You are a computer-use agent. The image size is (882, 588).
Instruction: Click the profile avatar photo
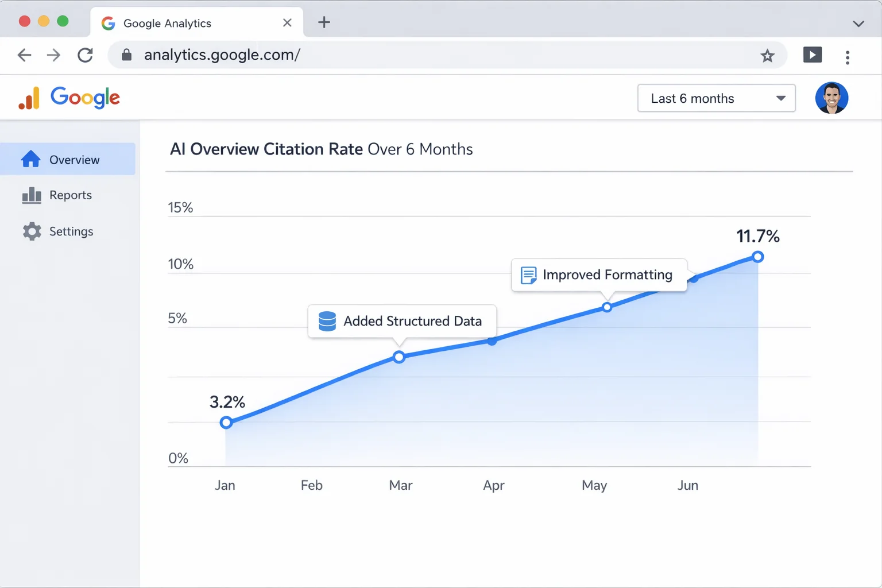[831, 98]
